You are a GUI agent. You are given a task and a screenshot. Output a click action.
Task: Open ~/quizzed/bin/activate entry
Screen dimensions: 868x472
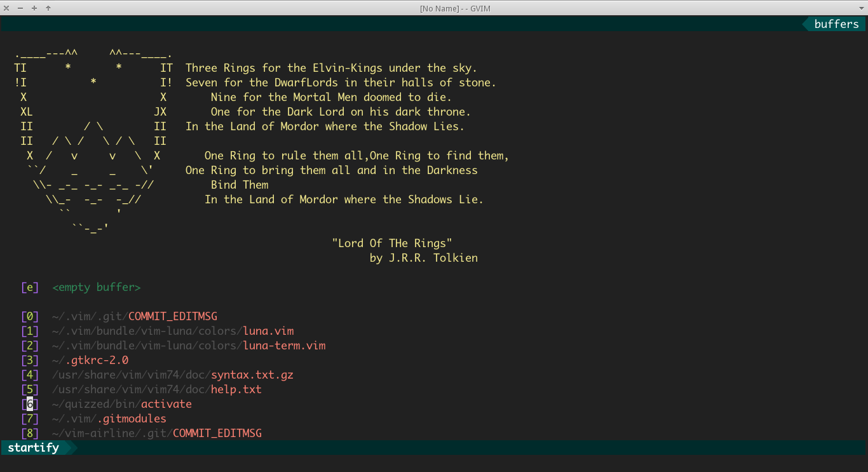pyautogui.click(x=122, y=404)
